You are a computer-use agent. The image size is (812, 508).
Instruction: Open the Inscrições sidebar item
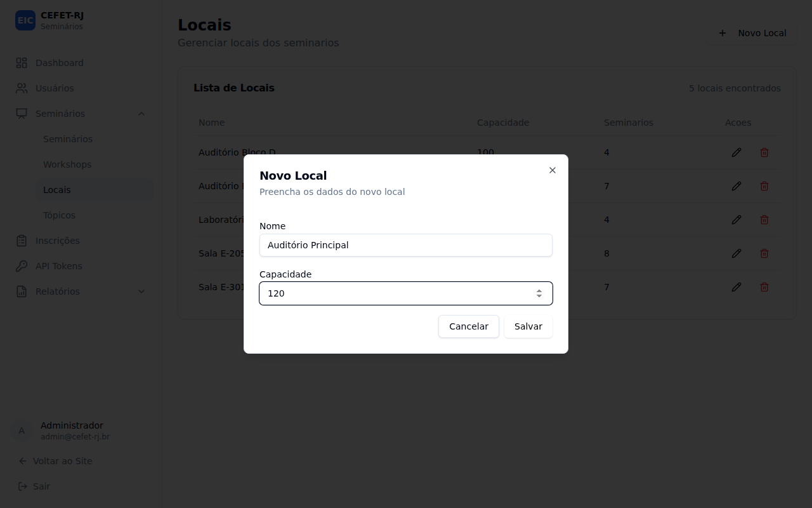coord(81,241)
